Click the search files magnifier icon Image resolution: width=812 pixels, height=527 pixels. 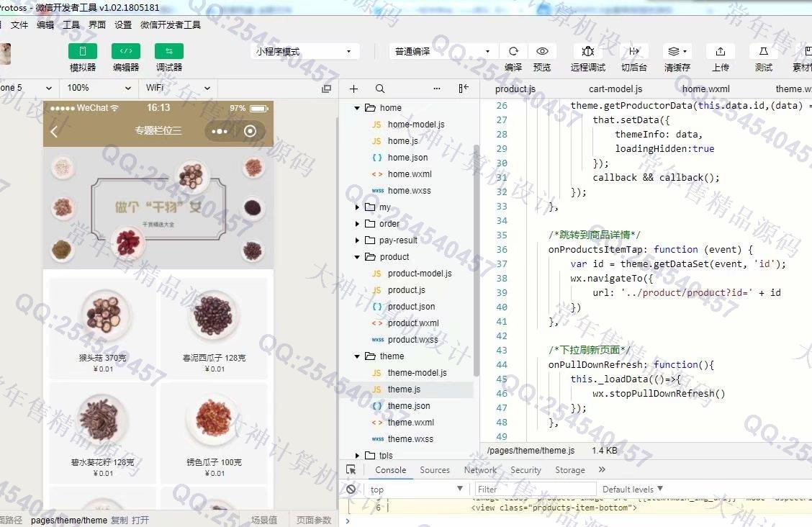point(380,89)
